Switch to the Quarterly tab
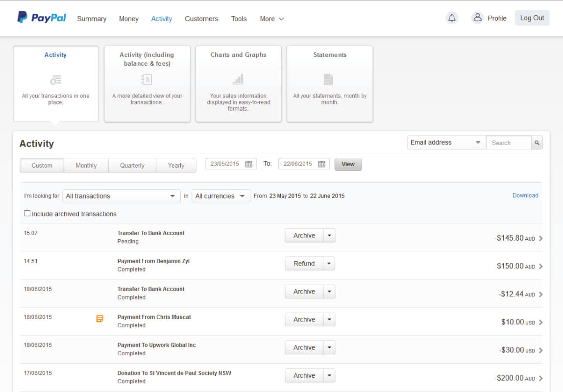The height and width of the screenshot is (392, 563). (132, 166)
